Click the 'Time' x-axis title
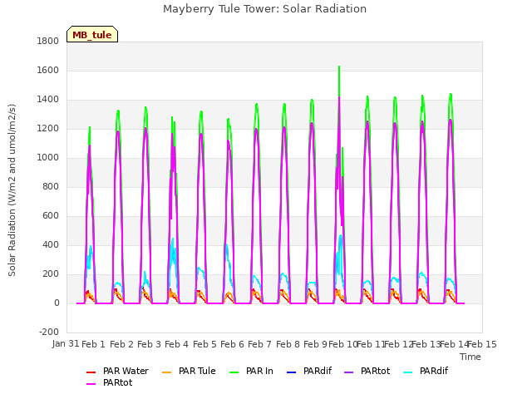532x399 pixels. click(470, 357)
